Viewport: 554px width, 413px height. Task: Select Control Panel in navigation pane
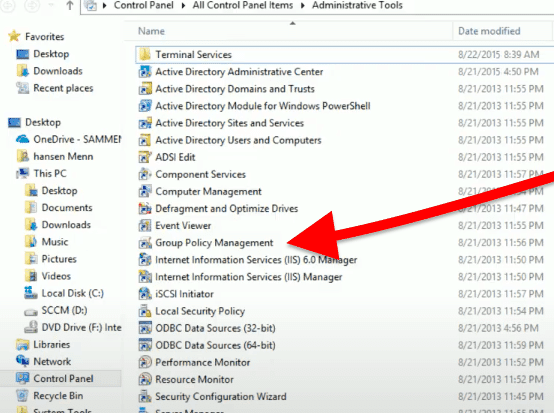coord(64,378)
